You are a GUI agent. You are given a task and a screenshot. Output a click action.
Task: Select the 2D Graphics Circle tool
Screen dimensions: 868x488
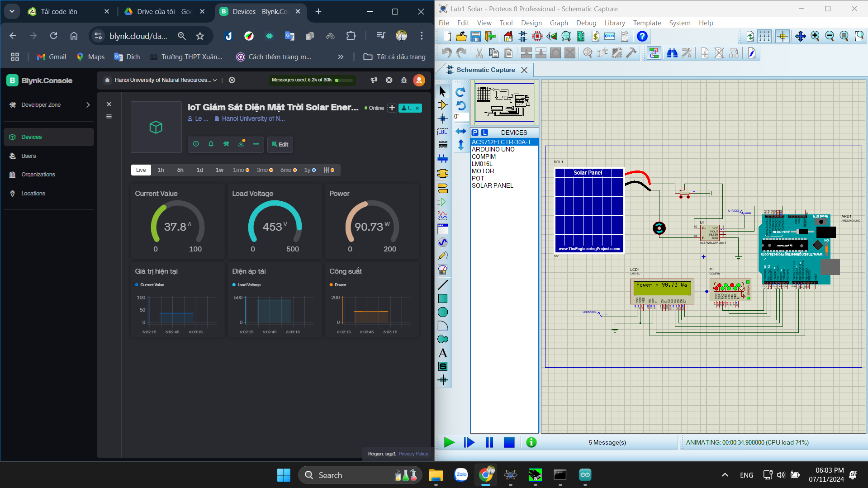click(x=442, y=312)
